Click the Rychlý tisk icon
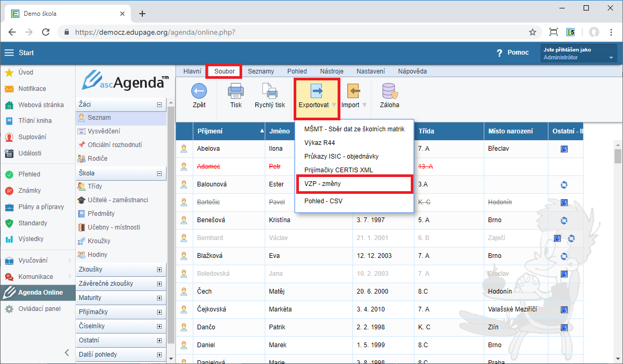The height and width of the screenshot is (364, 623). pyautogui.click(x=270, y=91)
